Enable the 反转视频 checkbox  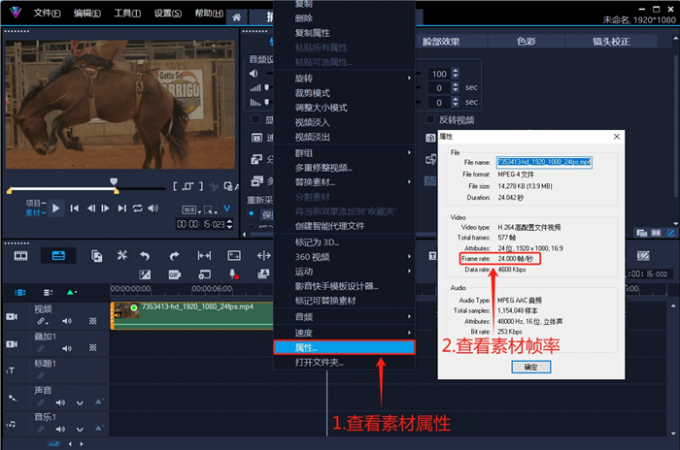point(430,119)
